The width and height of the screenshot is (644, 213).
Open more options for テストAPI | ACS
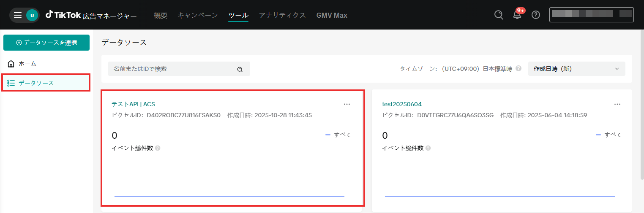347,104
